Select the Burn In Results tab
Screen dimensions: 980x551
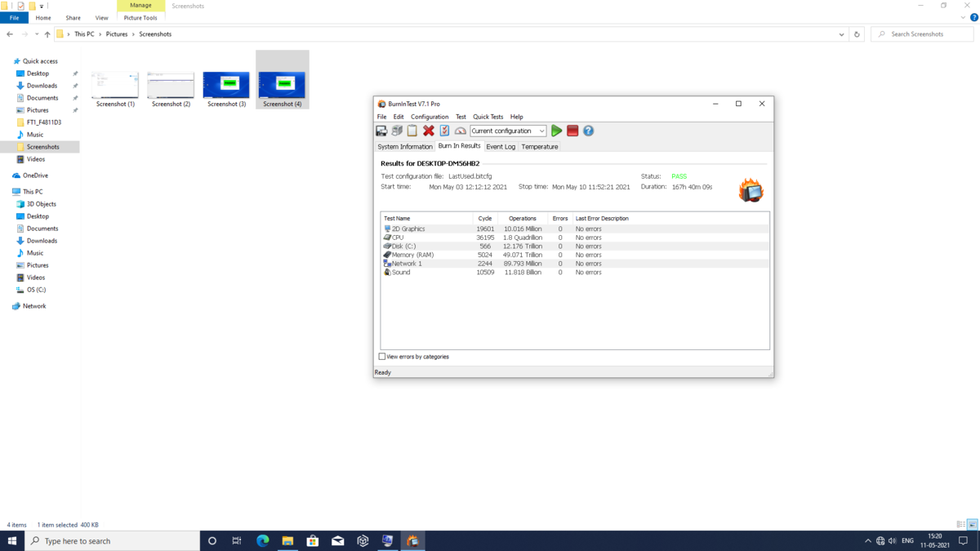point(459,146)
